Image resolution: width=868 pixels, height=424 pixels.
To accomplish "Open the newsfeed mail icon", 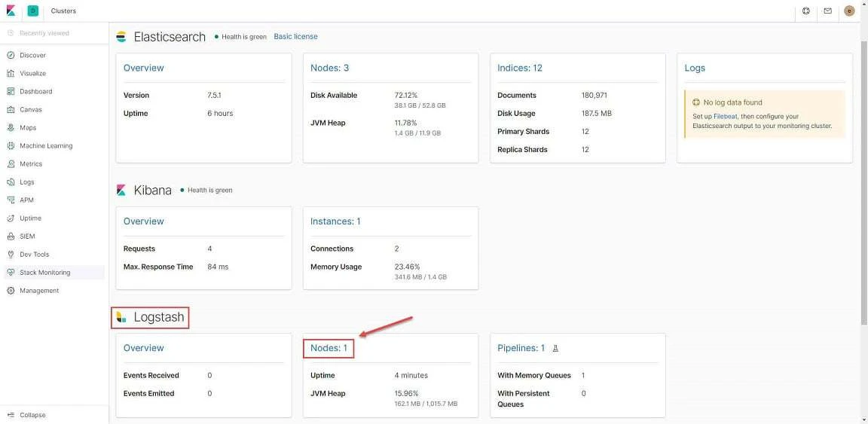I will (827, 11).
